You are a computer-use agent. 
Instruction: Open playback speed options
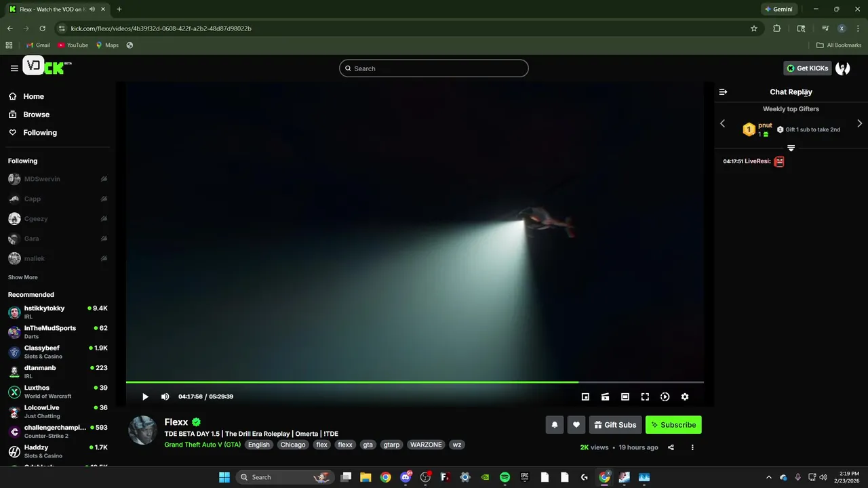pyautogui.click(x=665, y=396)
